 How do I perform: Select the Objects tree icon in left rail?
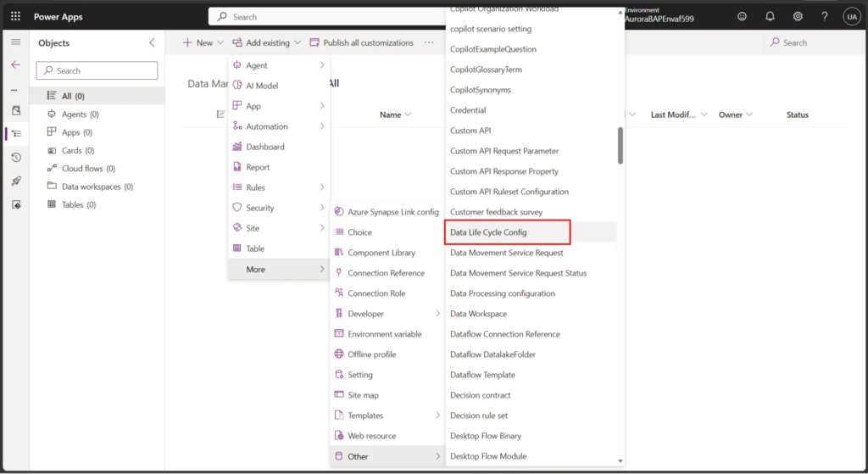(x=16, y=133)
